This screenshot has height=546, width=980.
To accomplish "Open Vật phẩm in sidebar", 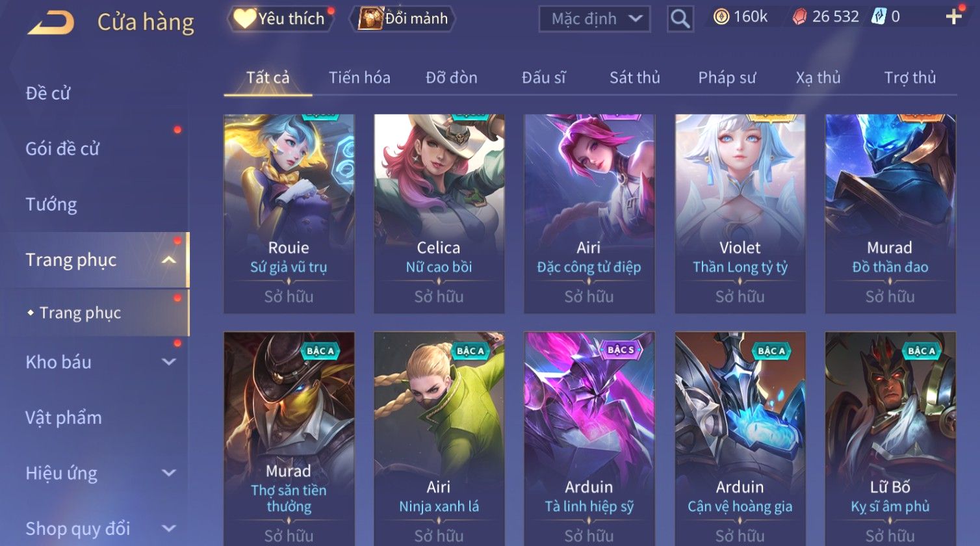I will [64, 417].
